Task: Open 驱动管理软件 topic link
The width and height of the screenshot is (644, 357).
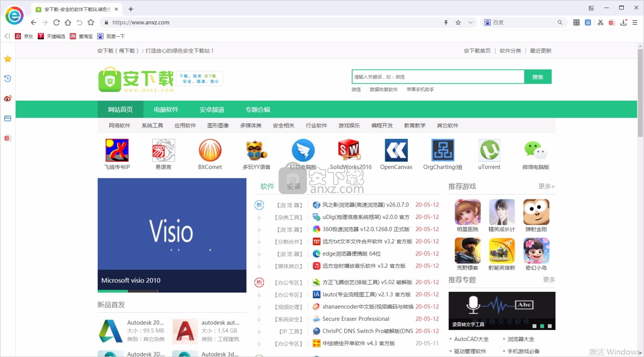Action: 470,351
